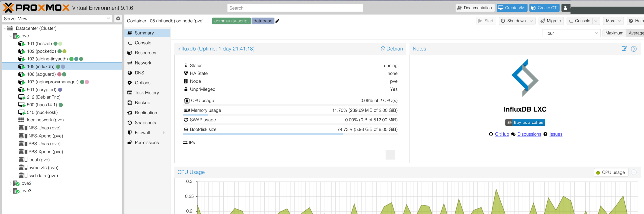This screenshot has width=644, height=214.
Task: Click the Proxmox logo
Action: (36, 8)
